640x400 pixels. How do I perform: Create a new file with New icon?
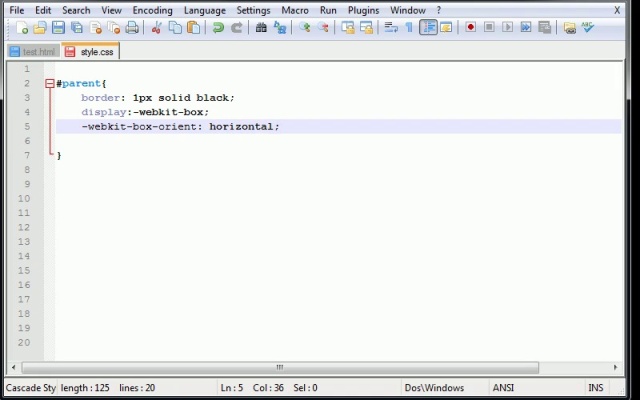[22, 28]
